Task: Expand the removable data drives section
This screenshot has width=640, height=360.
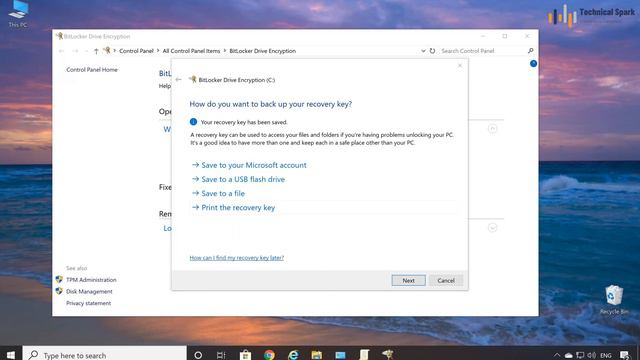Action: [493, 228]
